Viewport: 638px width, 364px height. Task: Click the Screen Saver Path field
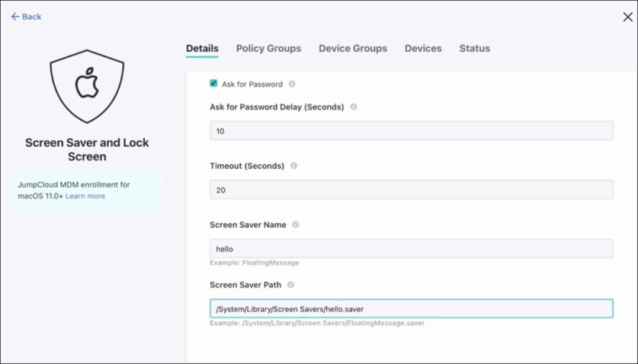coord(411,309)
